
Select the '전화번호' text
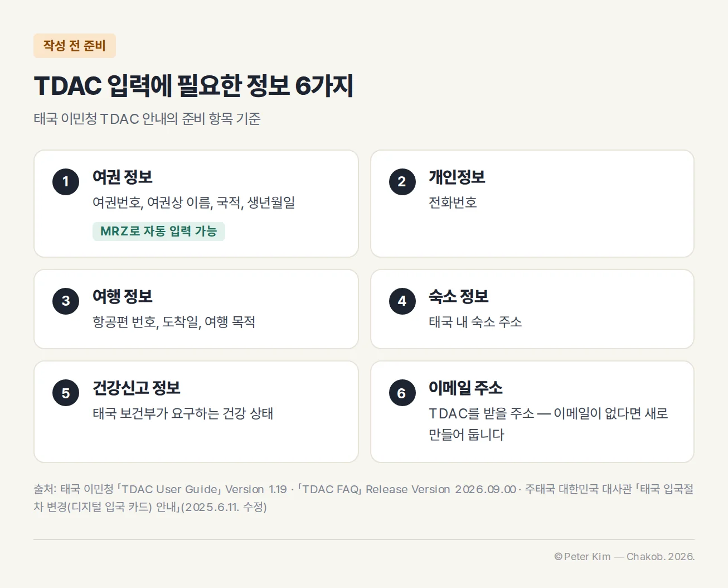click(453, 203)
